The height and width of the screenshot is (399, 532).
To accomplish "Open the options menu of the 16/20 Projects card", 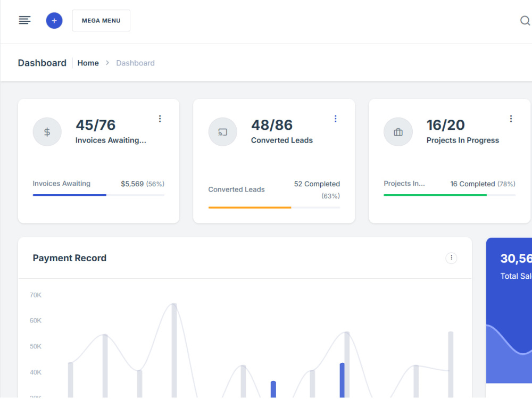I will click(x=511, y=119).
